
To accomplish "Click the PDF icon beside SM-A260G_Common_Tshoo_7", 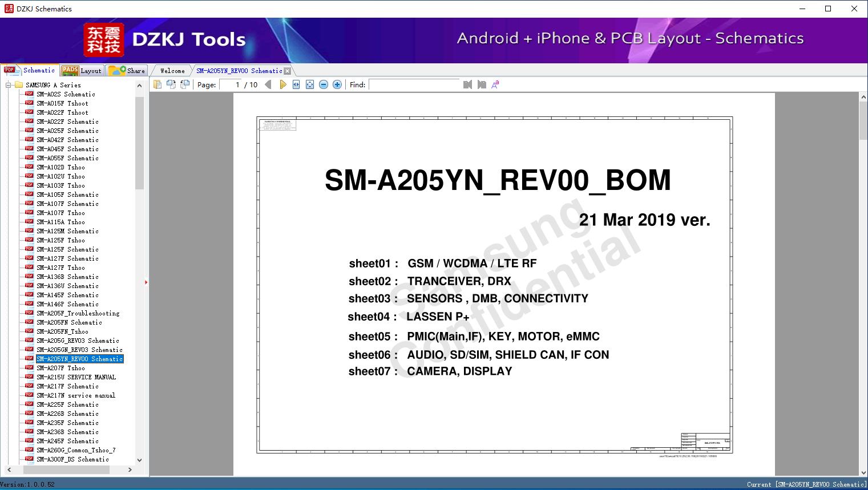I will coord(30,450).
